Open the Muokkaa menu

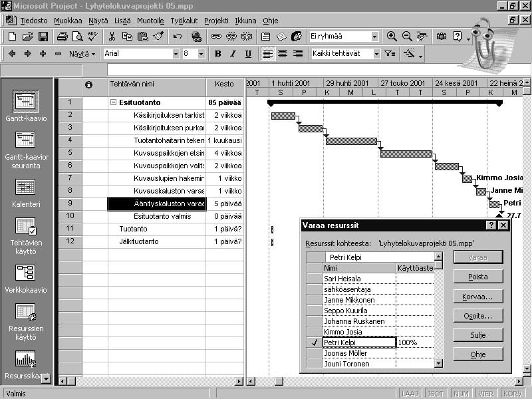(x=68, y=21)
